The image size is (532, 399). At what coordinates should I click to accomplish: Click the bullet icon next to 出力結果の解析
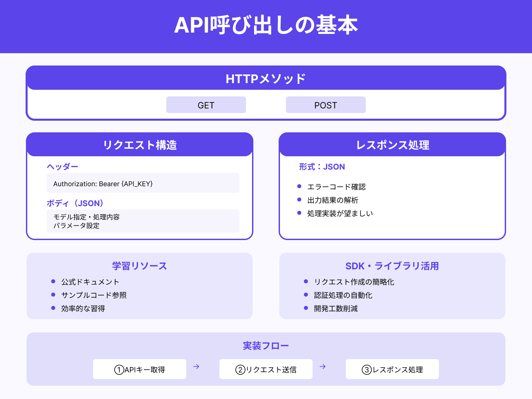pos(299,200)
